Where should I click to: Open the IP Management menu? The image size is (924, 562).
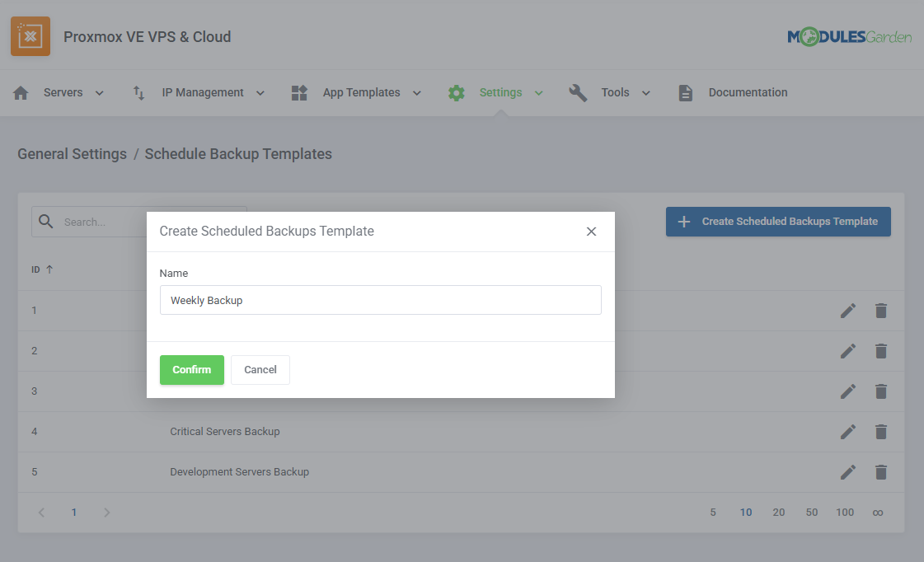[x=203, y=92]
